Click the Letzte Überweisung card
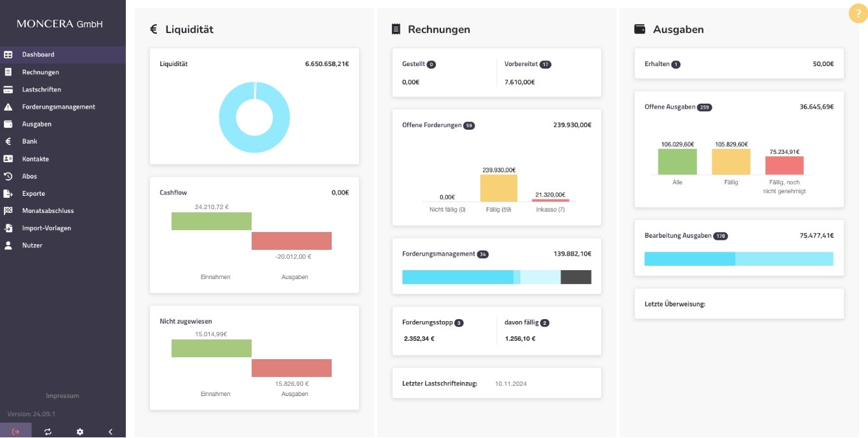The image size is (868, 438). tap(739, 304)
